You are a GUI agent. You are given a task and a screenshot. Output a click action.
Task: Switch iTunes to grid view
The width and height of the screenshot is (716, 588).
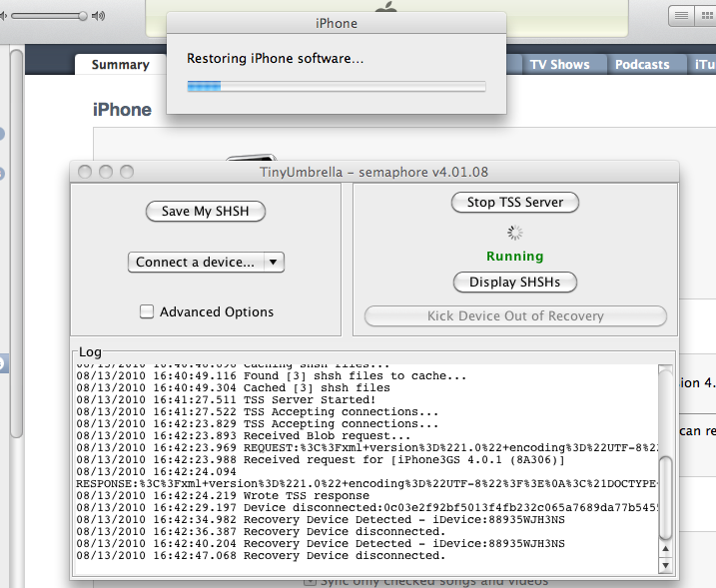706,16
